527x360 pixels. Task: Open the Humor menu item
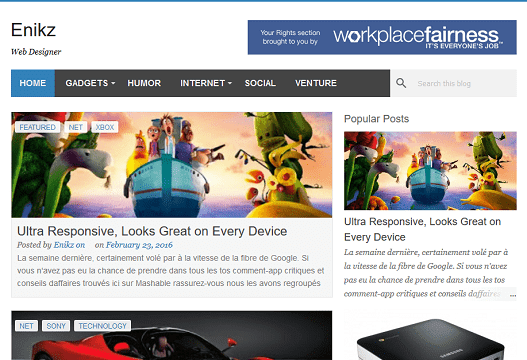point(144,83)
